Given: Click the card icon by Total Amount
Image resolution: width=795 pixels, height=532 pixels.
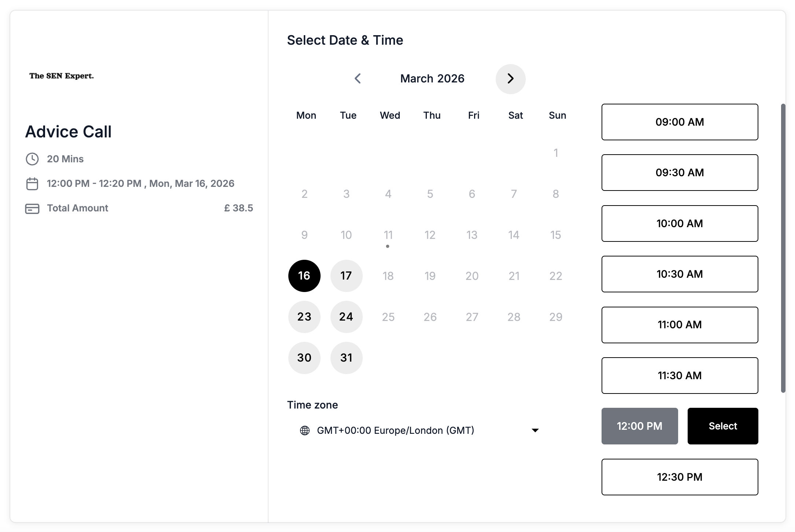Looking at the screenshot, I should click(x=32, y=208).
